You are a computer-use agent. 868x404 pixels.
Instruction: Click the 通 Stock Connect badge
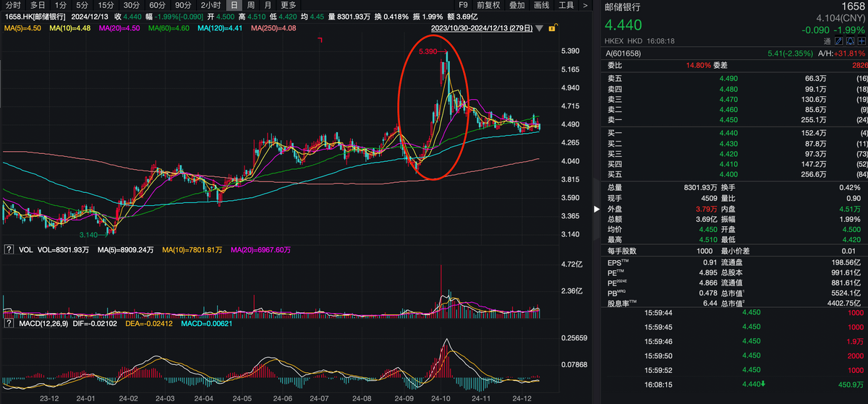[827, 41]
